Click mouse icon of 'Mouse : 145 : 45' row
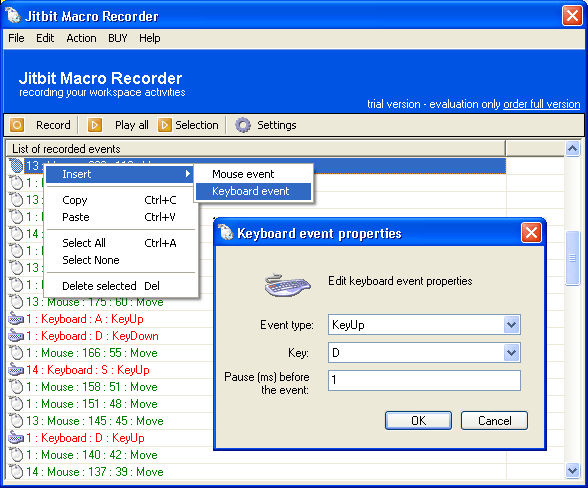This screenshot has width=588, height=488. (x=16, y=421)
